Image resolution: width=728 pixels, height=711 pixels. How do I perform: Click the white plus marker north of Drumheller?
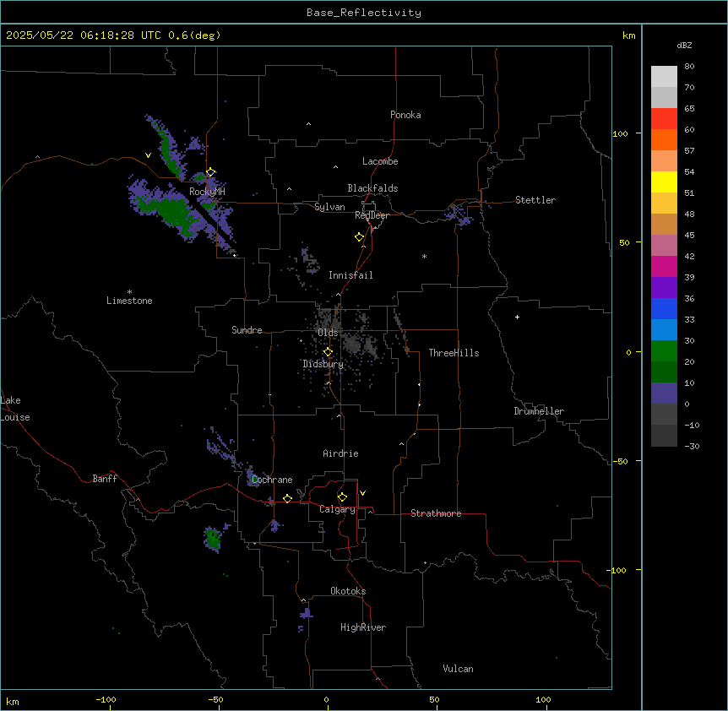click(517, 317)
